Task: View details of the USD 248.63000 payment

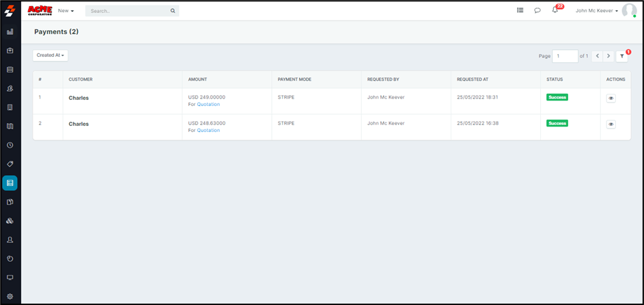Action: click(611, 124)
